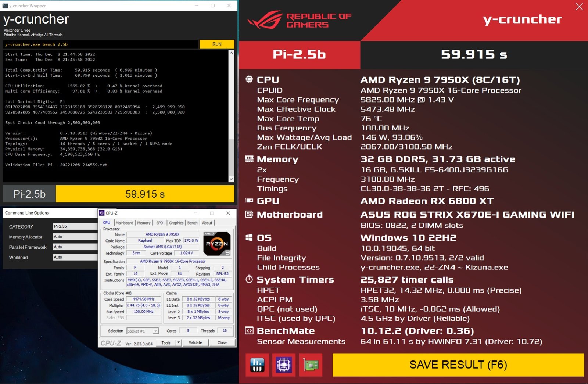Click Socket AM5 (LGA1718) package field
The height and width of the screenshot is (384, 588).
[x=162, y=247]
